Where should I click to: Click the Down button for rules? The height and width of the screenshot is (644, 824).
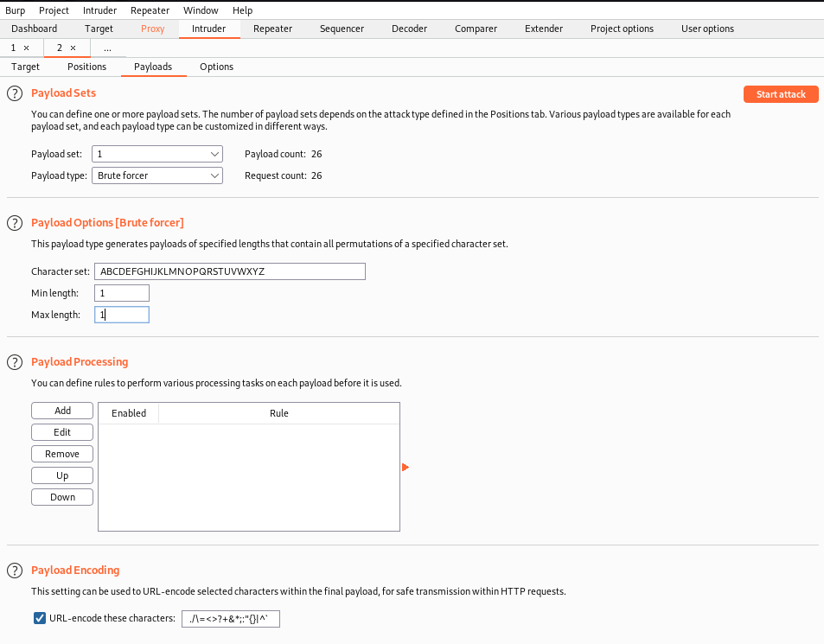click(x=62, y=497)
